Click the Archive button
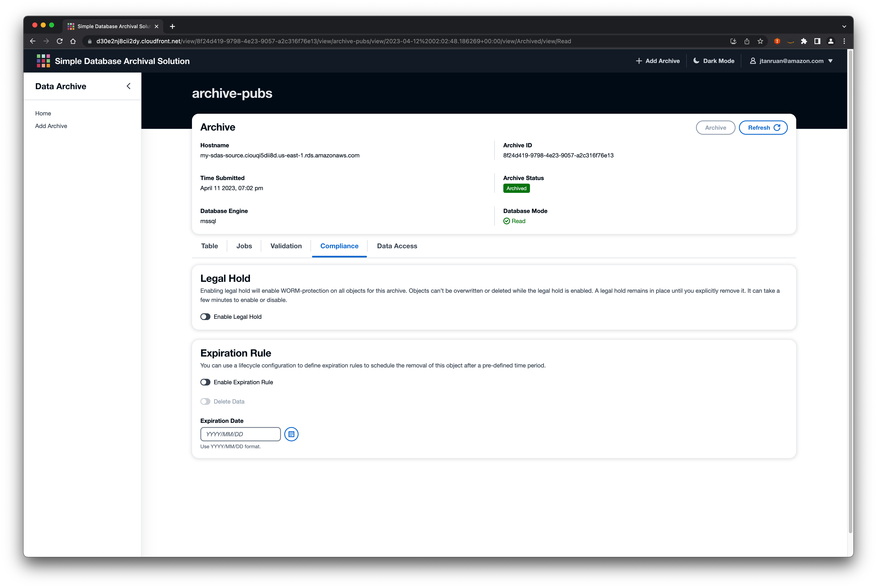The image size is (877, 588). [x=715, y=128]
